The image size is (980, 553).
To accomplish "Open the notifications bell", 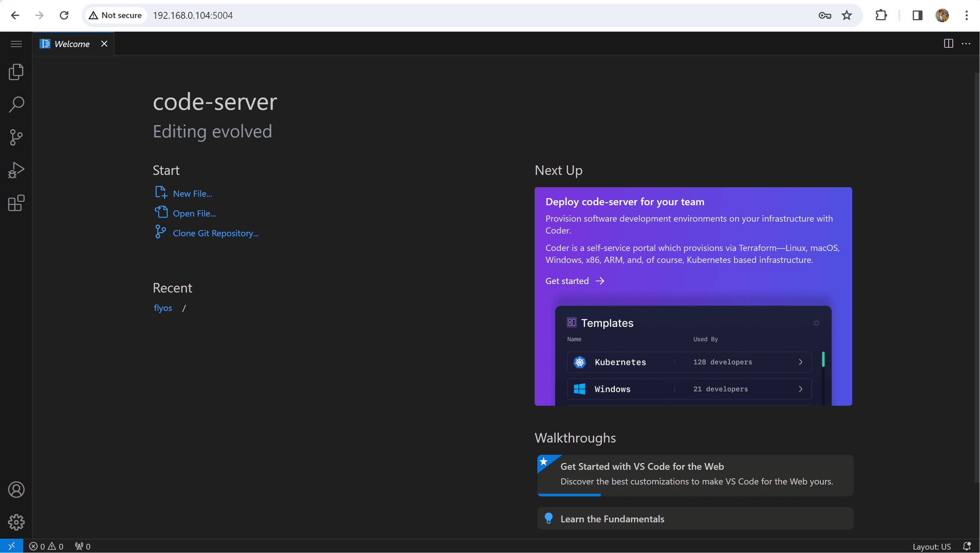I will tap(967, 547).
